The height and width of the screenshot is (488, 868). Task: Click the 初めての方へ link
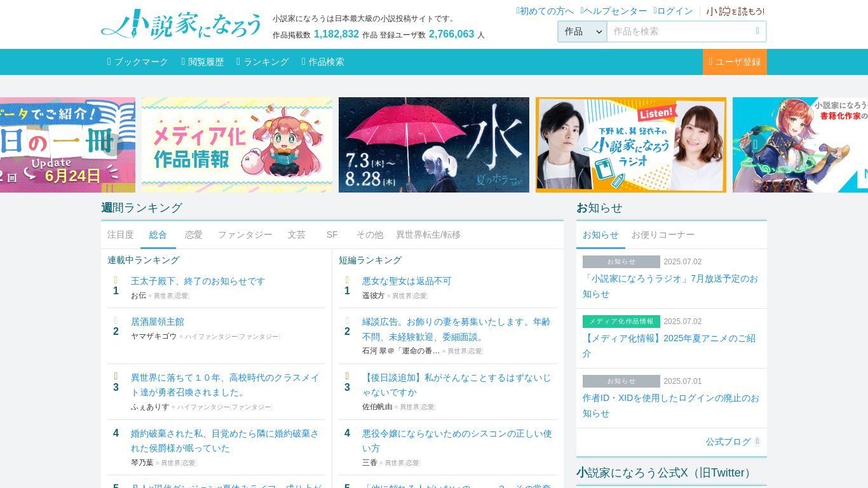[545, 11]
